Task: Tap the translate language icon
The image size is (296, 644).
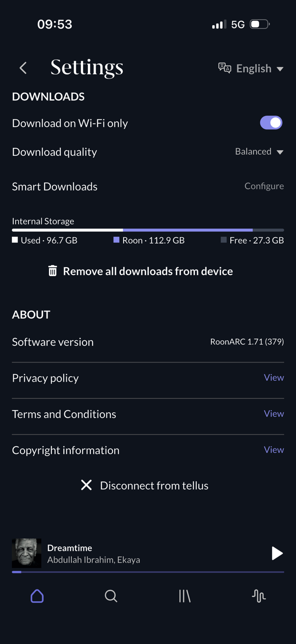Action: 224,68
